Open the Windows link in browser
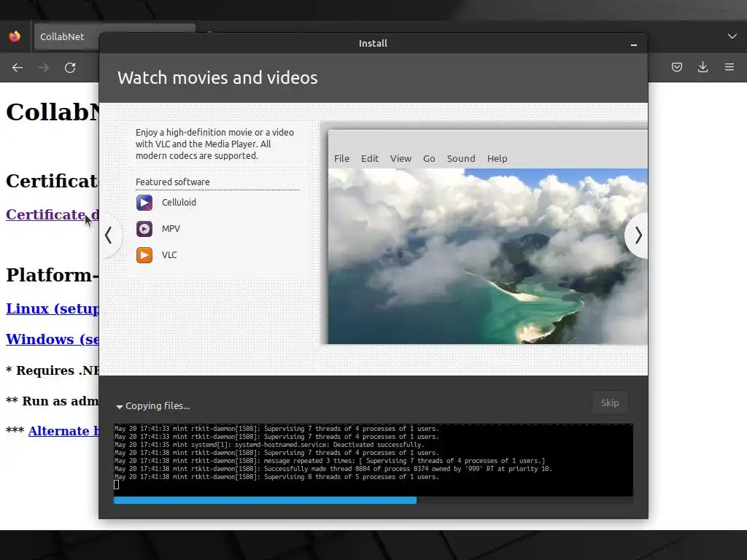The height and width of the screenshot is (560, 747). tap(53, 339)
